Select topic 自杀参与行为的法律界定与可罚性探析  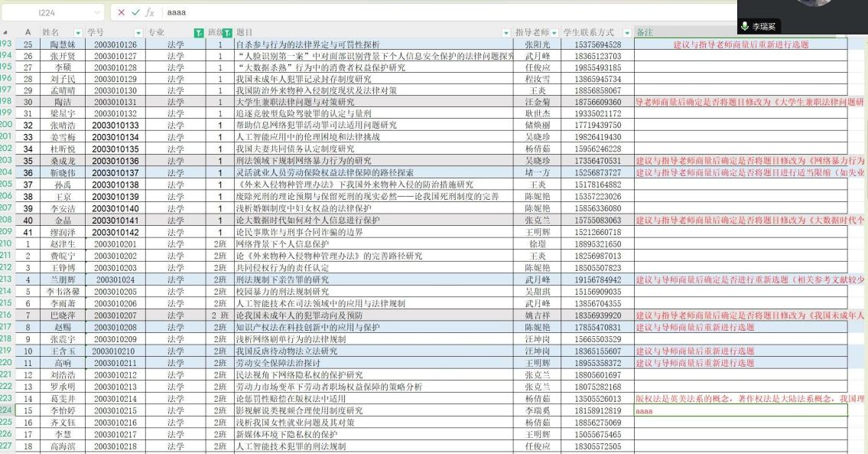374,44
